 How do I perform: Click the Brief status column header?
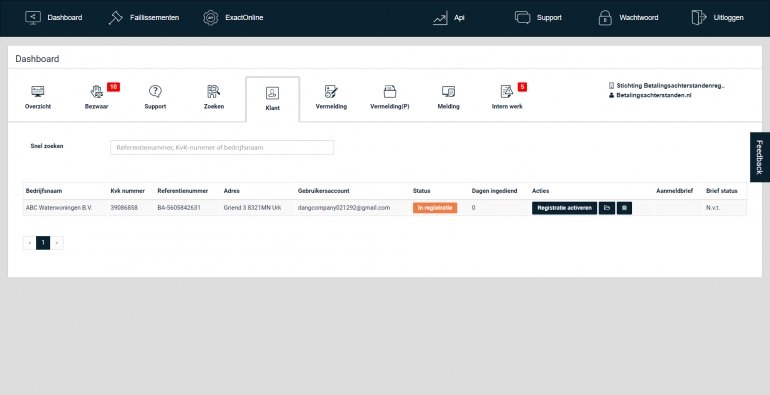(721, 191)
